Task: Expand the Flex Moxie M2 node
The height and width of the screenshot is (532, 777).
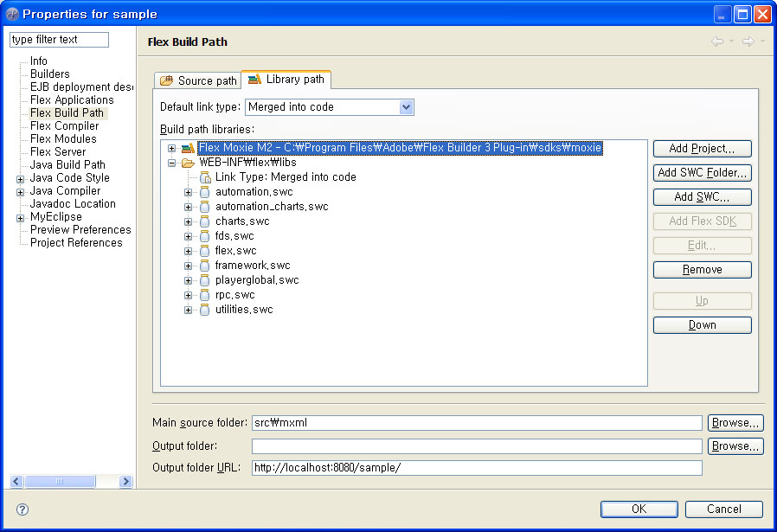Action: [x=172, y=148]
